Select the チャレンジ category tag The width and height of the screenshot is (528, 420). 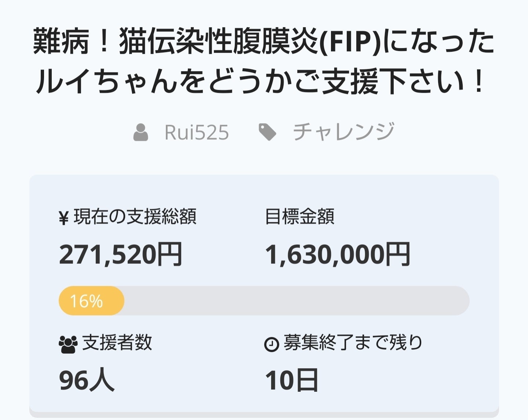click(343, 132)
